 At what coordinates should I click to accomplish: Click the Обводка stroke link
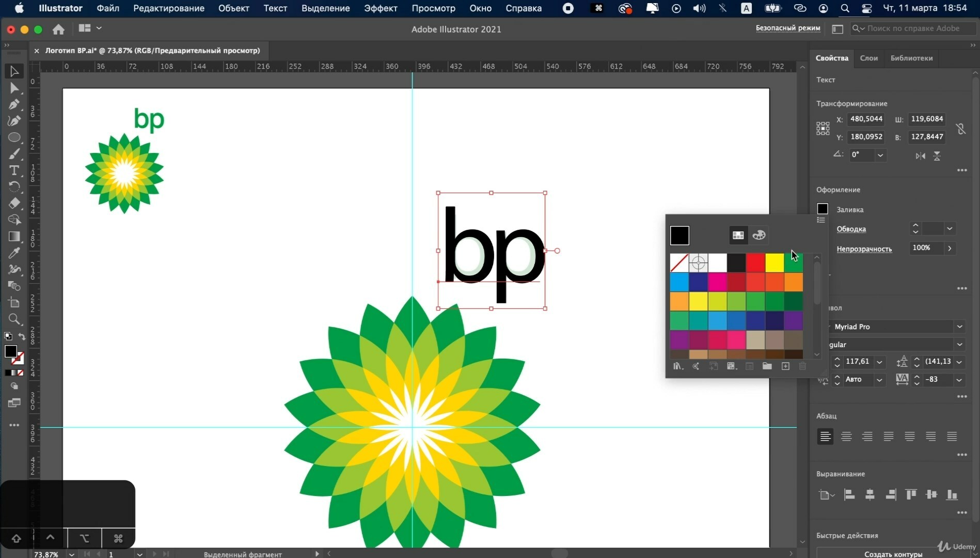pyautogui.click(x=851, y=229)
